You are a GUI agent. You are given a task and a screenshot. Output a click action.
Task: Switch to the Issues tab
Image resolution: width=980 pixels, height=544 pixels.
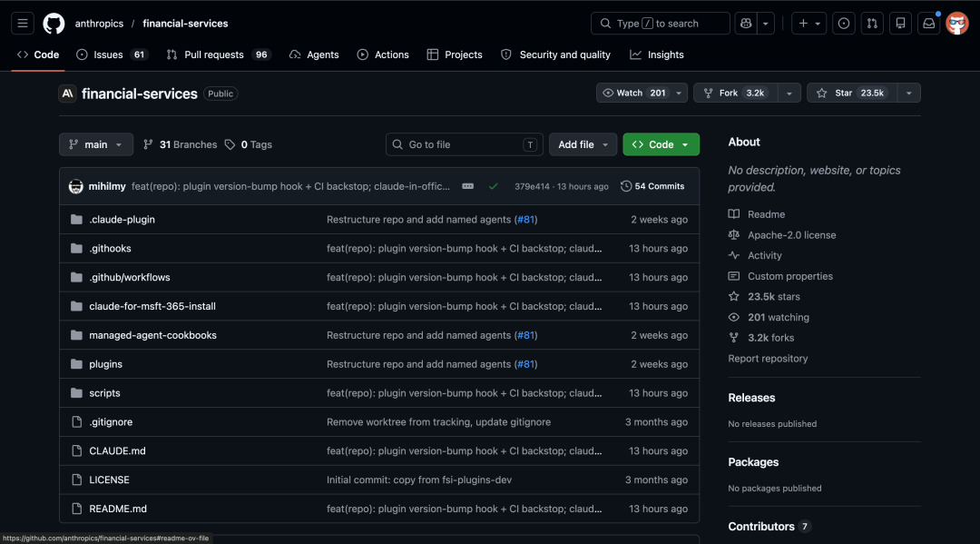[112, 55]
